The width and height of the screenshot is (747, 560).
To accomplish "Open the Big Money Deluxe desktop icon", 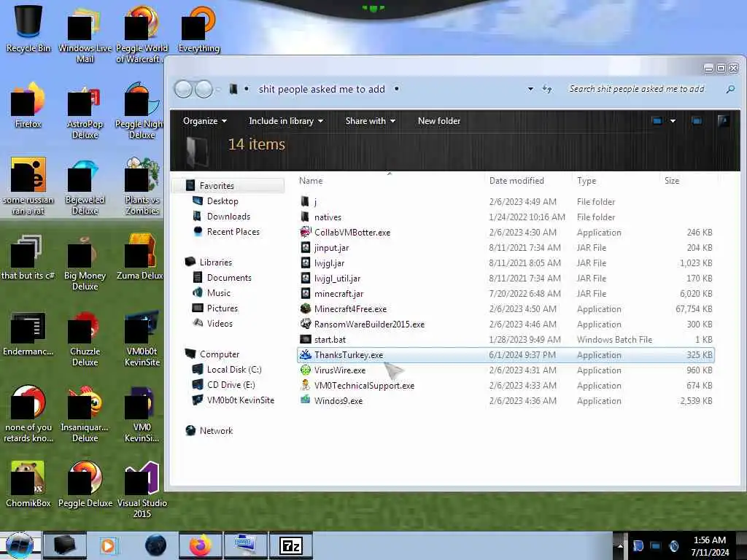I will pyautogui.click(x=85, y=262).
